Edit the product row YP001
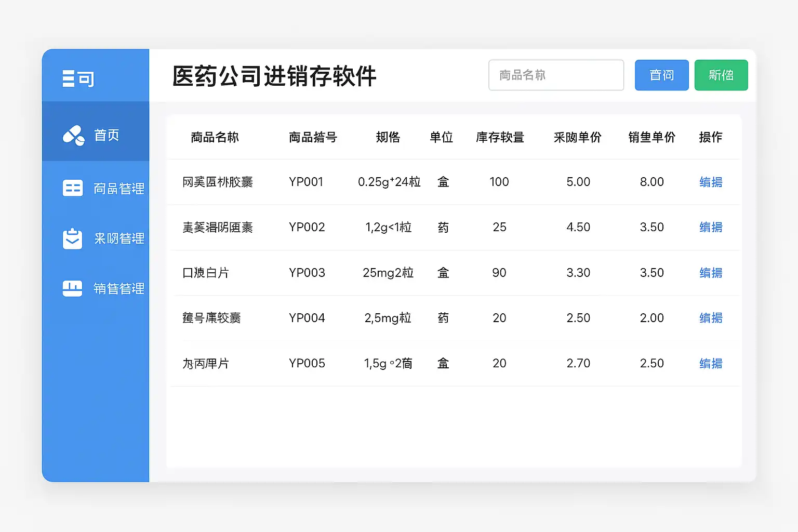The image size is (798, 532). coord(710,182)
